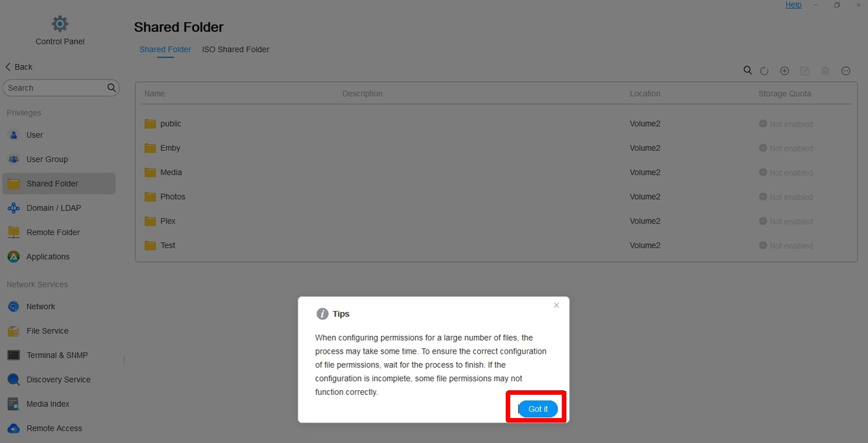Screen dimensions: 868x443
Task: Click the Media Index icon
Action: (14, 404)
